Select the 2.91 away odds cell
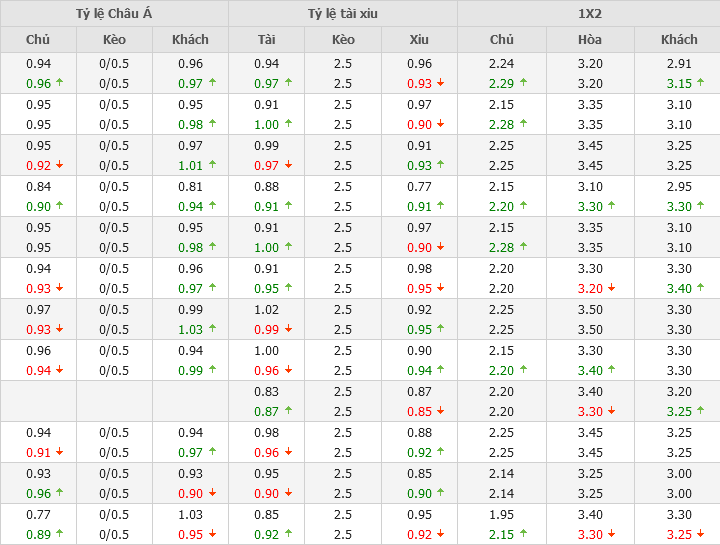Viewport: 720px width, 545px height. pos(679,63)
